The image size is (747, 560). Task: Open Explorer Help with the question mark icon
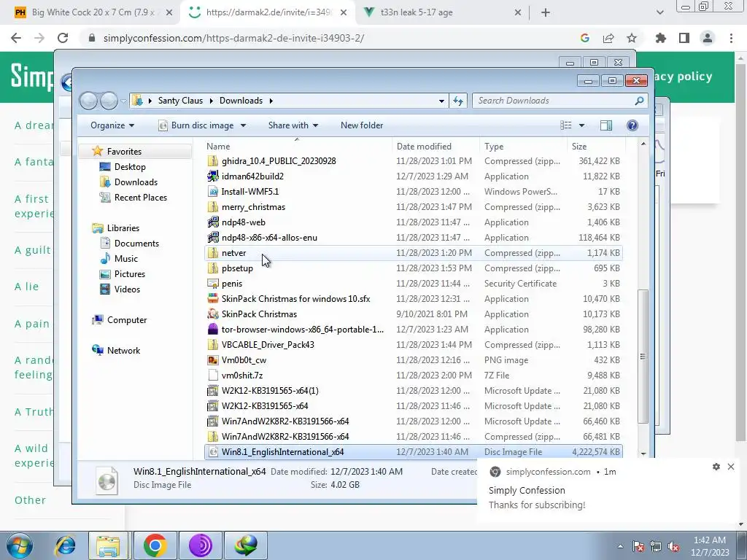click(x=632, y=125)
